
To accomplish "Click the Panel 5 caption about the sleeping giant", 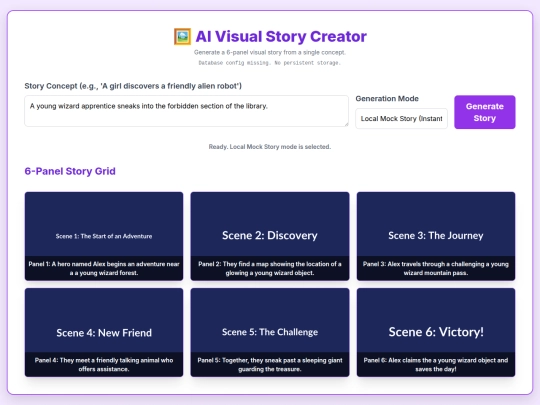I will click(x=270, y=364).
